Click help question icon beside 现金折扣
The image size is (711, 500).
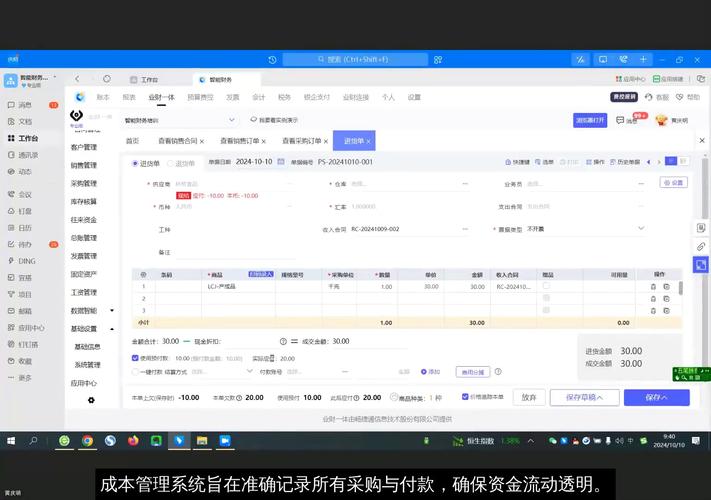[283, 341]
